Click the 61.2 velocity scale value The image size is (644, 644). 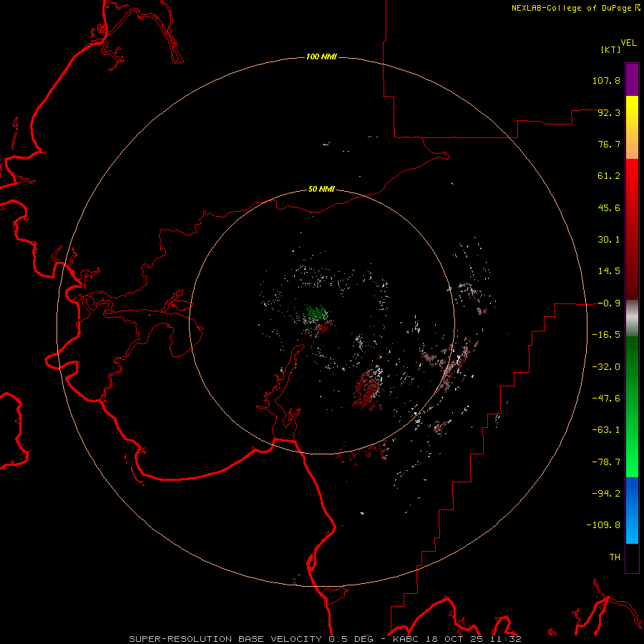(x=609, y=176)
